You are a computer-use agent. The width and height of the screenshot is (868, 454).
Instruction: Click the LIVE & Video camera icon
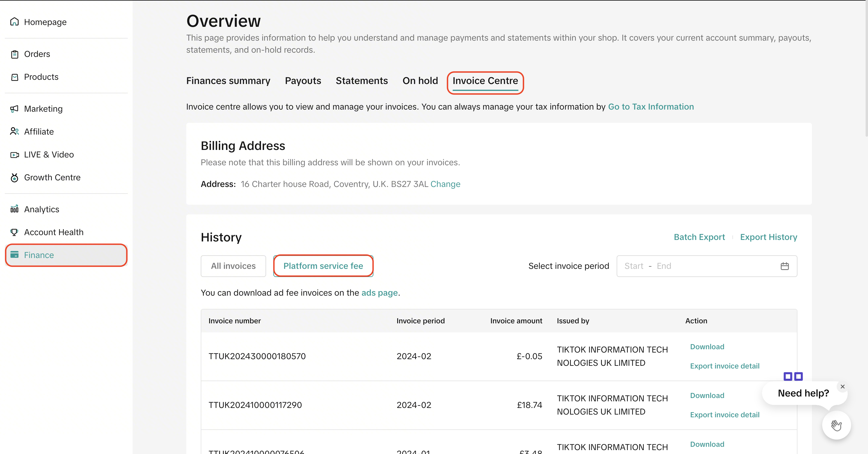pos(14,155)
